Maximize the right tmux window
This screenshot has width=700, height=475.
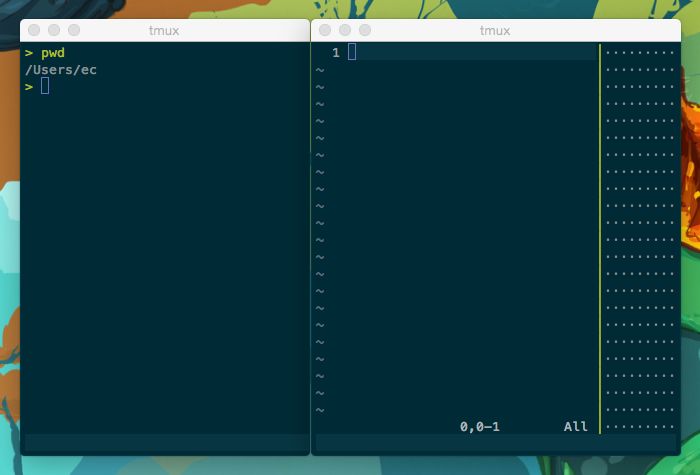pyautogui.click(x=365, y=30)
